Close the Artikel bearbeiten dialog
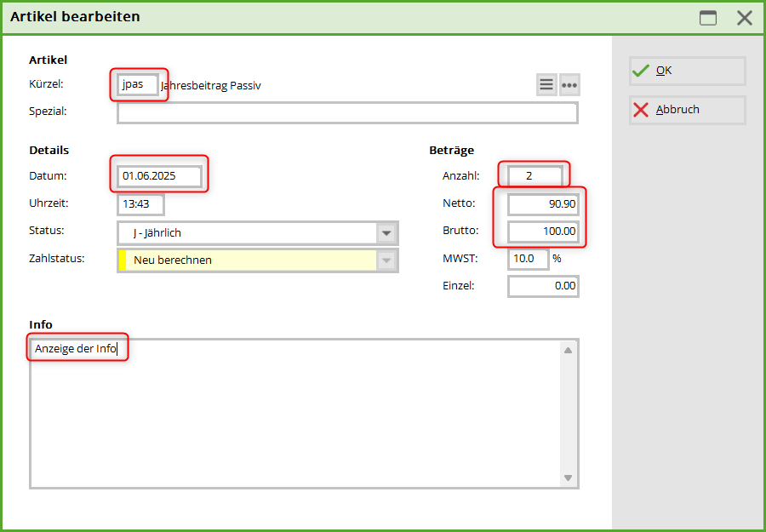Screen dimensions: 766x532 pyautogui.click(x=744, y=18)
